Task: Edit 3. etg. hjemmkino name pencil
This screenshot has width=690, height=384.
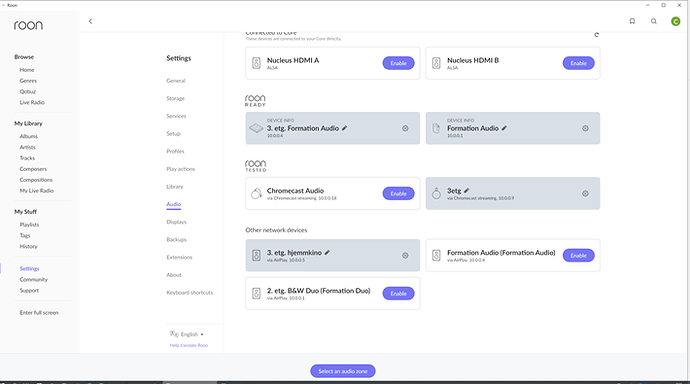Action: coord(327,252)
